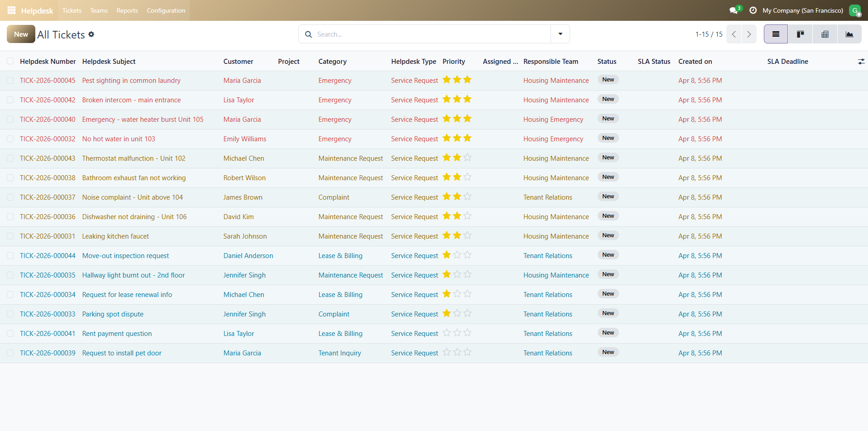This screenshot has width=868, height=431.
Task: Tick checkbox for Leaking kitchen faucet ticket
Action: point(10,236)
